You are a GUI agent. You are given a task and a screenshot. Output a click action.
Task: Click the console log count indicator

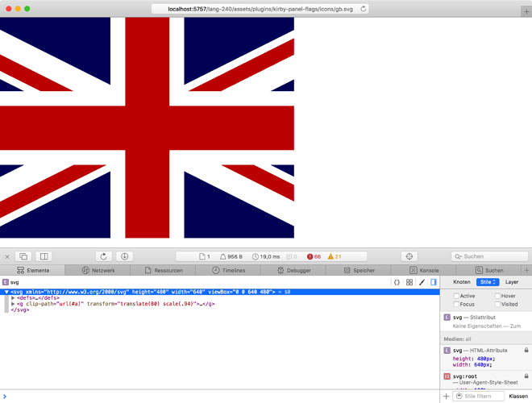coord(292,257)
